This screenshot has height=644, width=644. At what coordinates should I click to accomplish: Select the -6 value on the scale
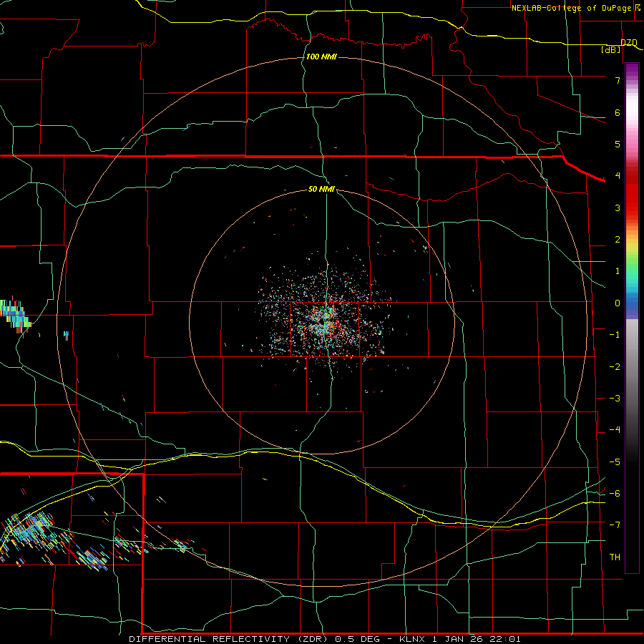click(x=615, y=494)
